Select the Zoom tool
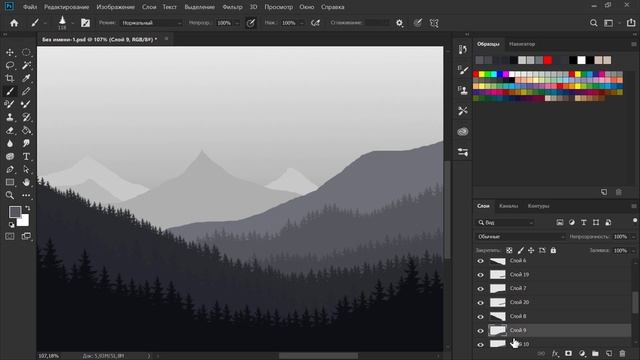This screenshot has width=640, height=360. click(10, 196)
